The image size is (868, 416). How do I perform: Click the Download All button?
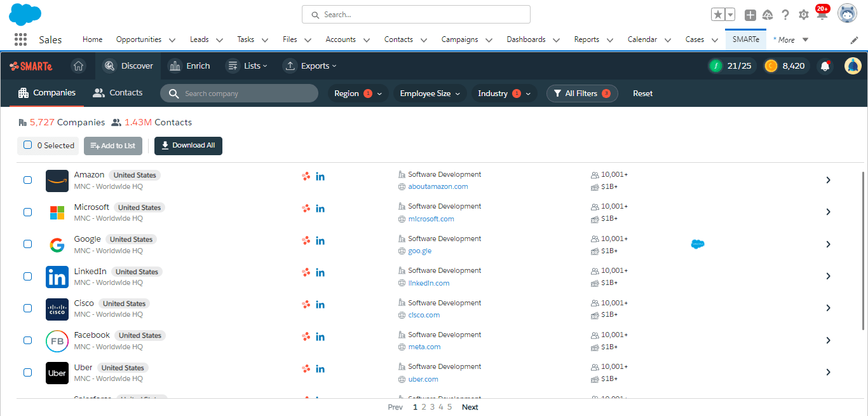coord(188,146)
